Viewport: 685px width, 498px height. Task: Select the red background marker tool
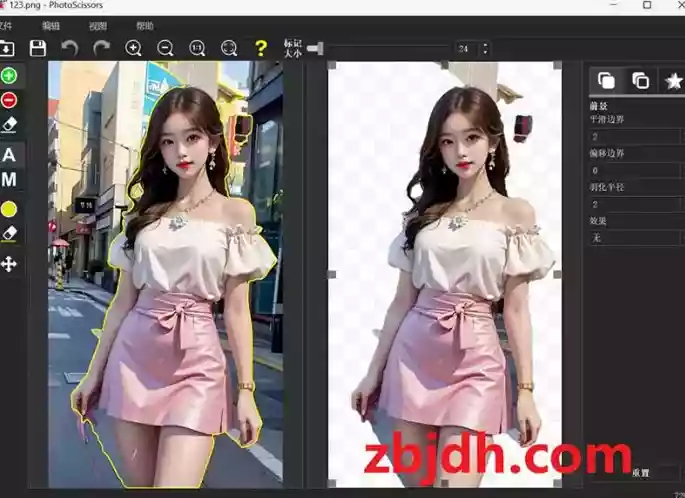9,100
